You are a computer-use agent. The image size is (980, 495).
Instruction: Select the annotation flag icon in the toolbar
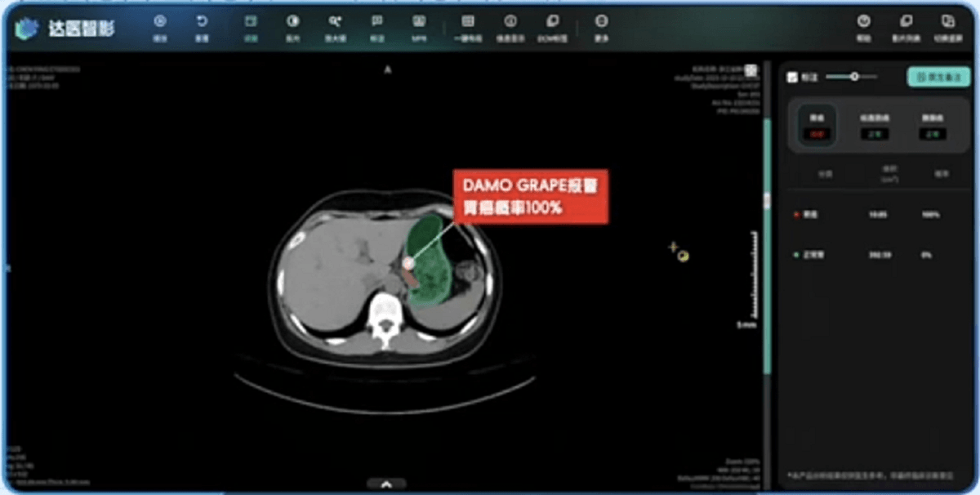coord(376,21)
